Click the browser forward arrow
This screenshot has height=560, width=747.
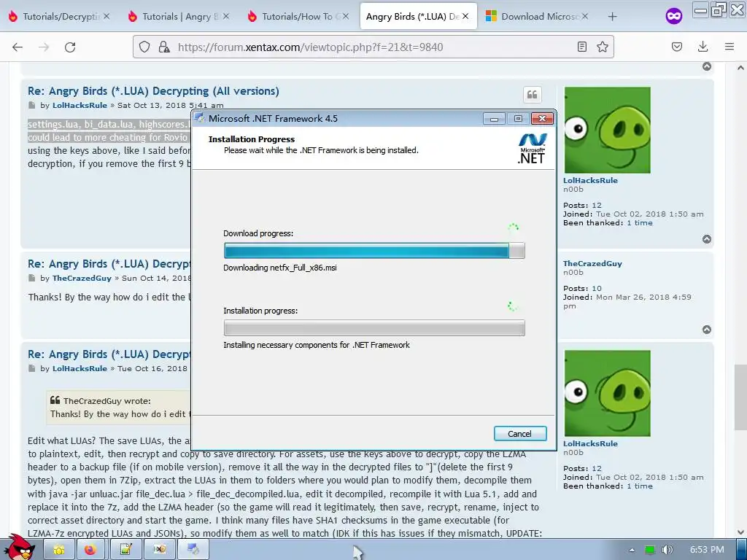point(44,47)
